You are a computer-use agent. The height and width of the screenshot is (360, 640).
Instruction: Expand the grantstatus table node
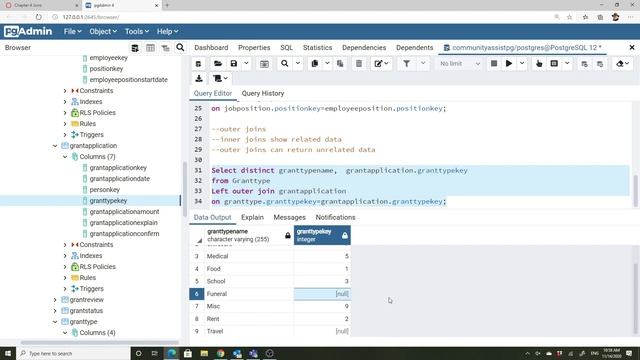pos(55,311)
